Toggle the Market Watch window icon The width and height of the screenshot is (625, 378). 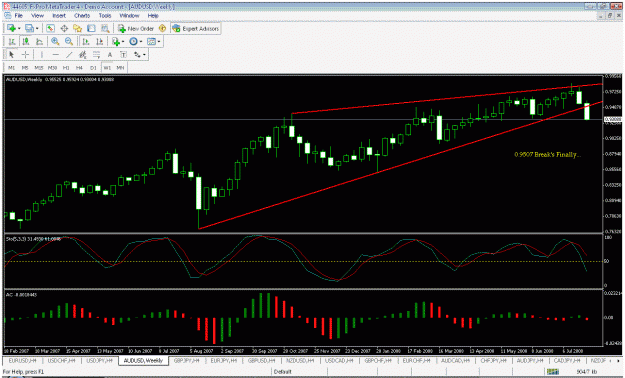click(50, 28)
